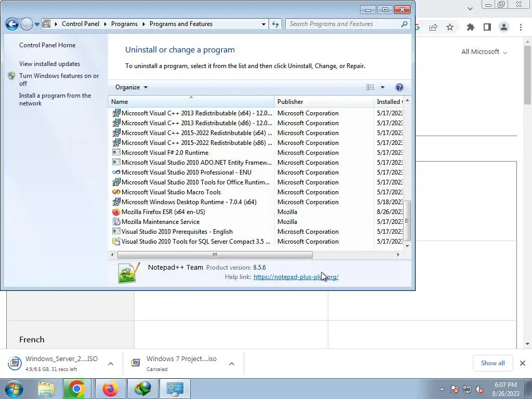Image resolution: width=532 pixels, height=399 pixels.
Task: Open the Programs breadcrumb
Action: (x=124, y=24)
